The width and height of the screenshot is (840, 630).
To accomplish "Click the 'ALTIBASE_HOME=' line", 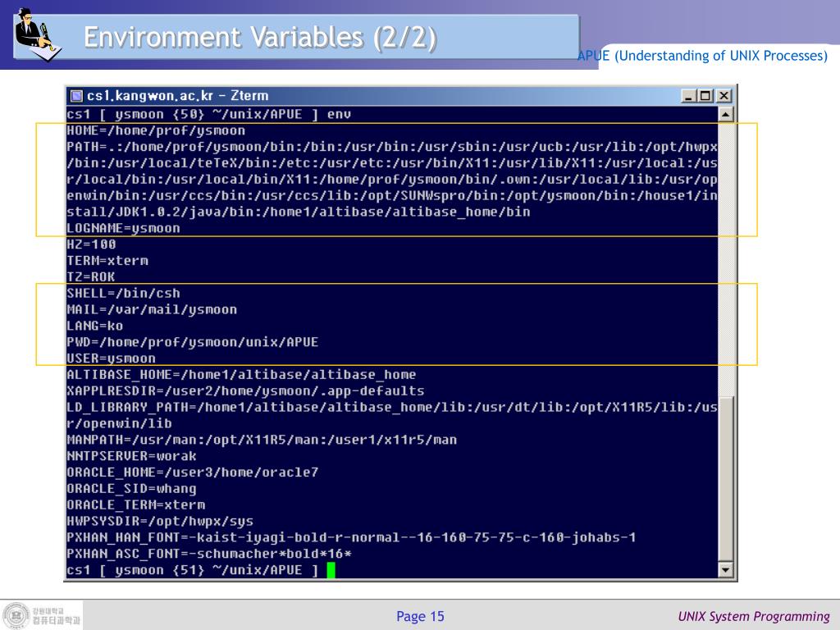I will coord(241,375).
